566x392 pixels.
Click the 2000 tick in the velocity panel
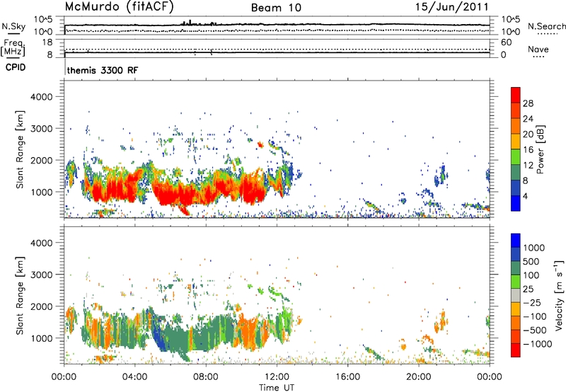pos(42,306)
